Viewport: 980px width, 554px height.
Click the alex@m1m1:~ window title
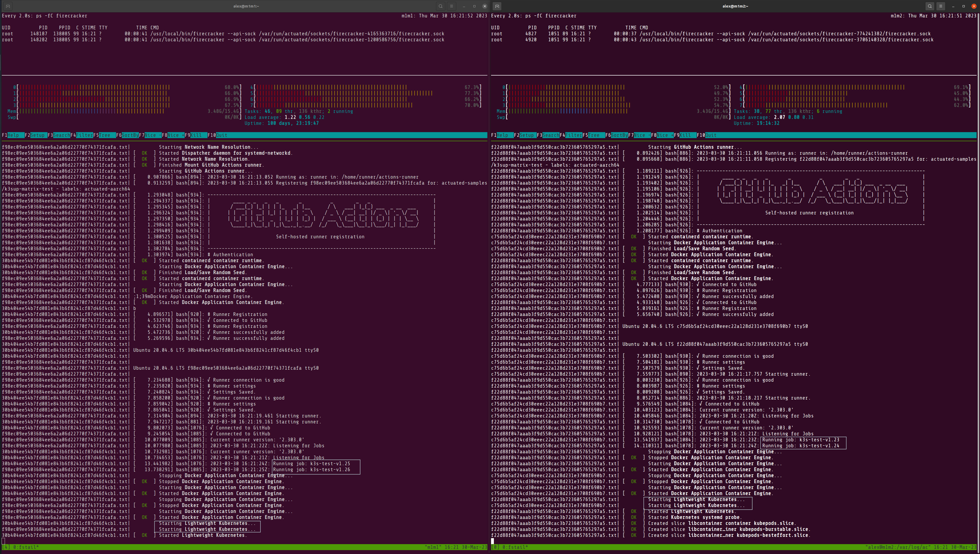pos(246,6)
